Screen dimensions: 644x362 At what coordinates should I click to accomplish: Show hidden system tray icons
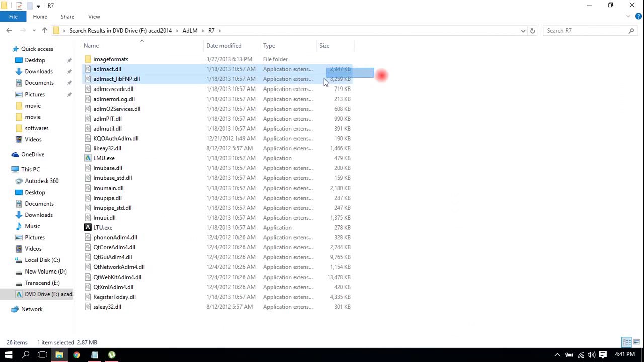[557, 355]
